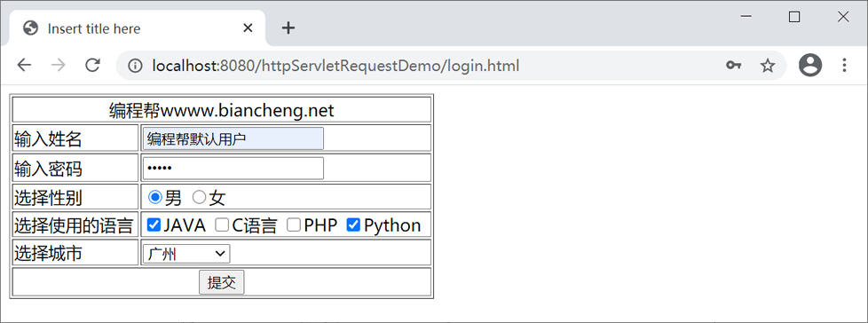This screenshot has height=323, width=868.
Task: Open saved passwords key icon
Action: [x=733, y=66]
